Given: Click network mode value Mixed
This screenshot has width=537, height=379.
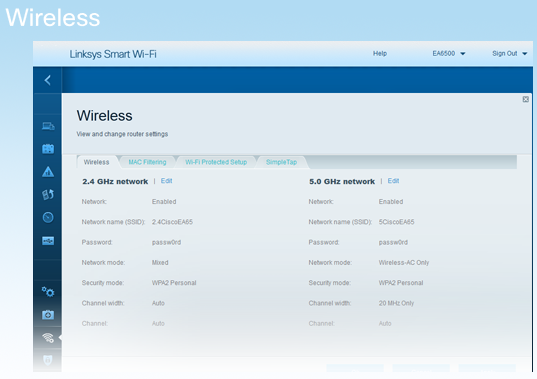Looking at the screenshot, I should pyautogui.click(x=160, y=263).
